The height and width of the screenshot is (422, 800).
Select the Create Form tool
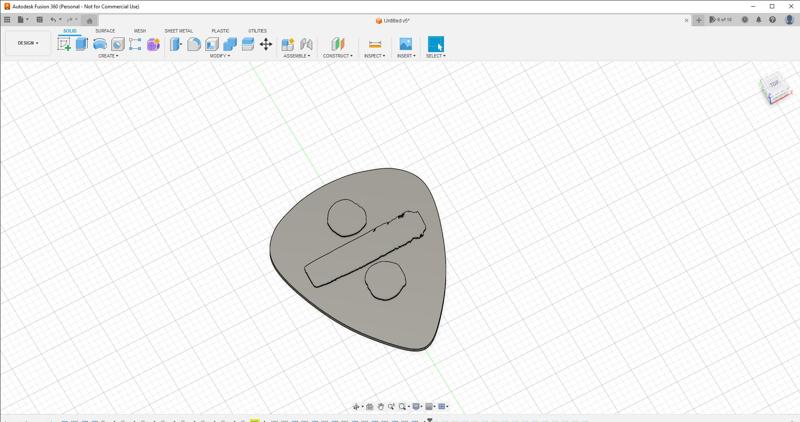pyautogui.click(x=135, y=44)
